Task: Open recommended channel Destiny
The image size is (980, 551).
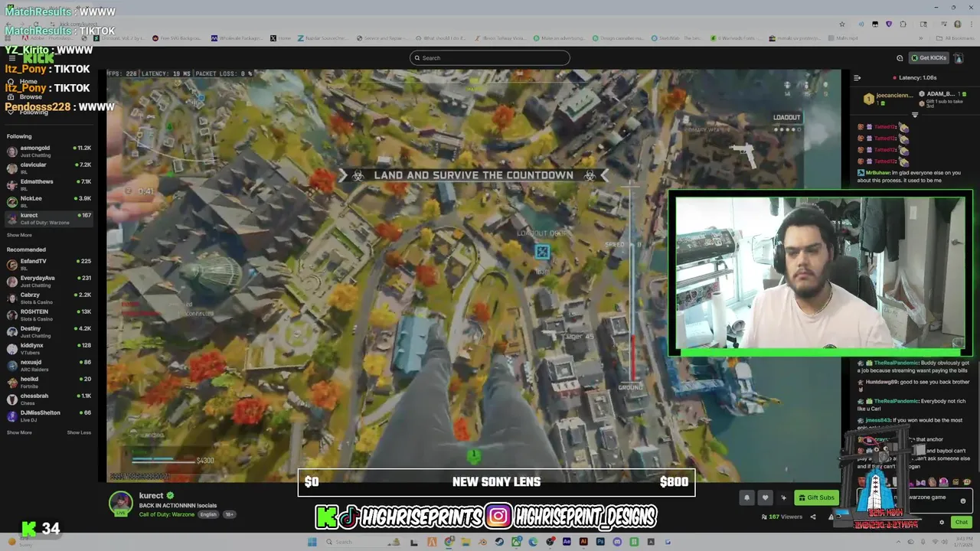Action: (49, 331)
